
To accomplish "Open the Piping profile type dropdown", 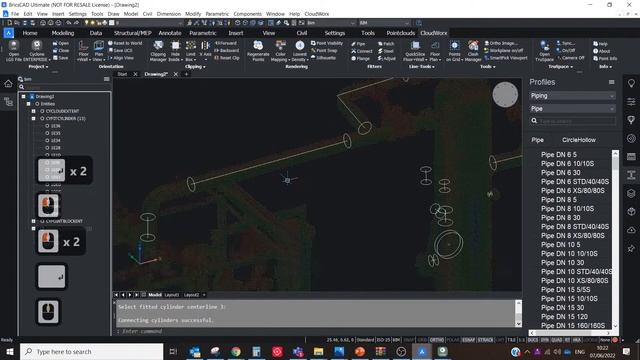I will [572, 96].
